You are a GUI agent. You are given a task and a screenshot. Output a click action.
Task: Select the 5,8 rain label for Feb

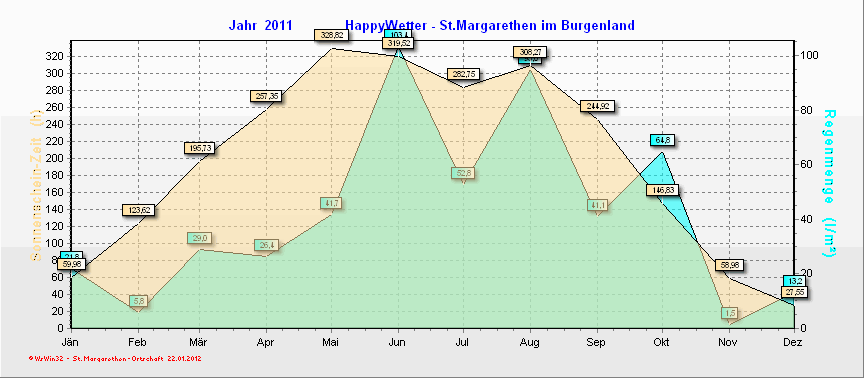[139, 301]
